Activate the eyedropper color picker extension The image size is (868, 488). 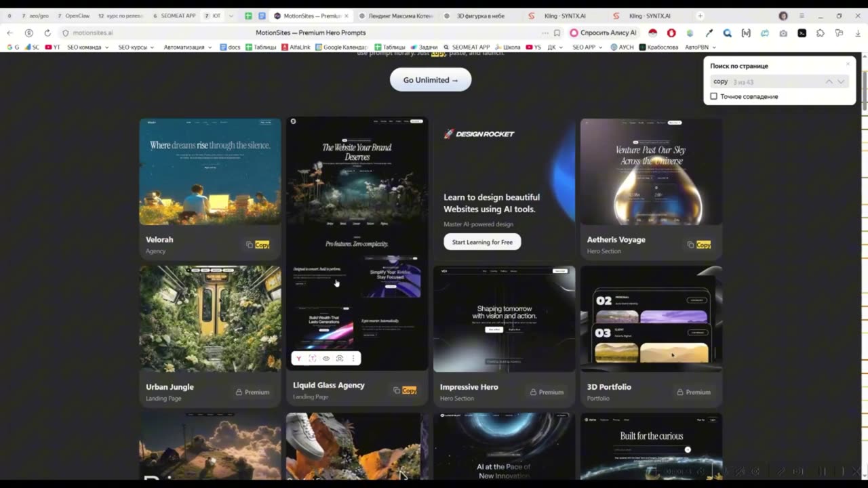pyautogui.click(x=709, y=33)
